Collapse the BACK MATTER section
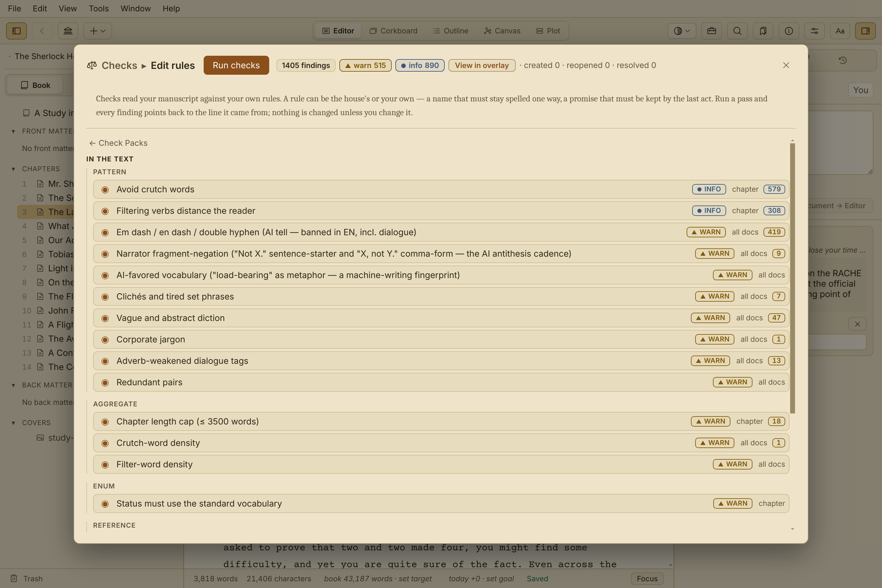 13,385
